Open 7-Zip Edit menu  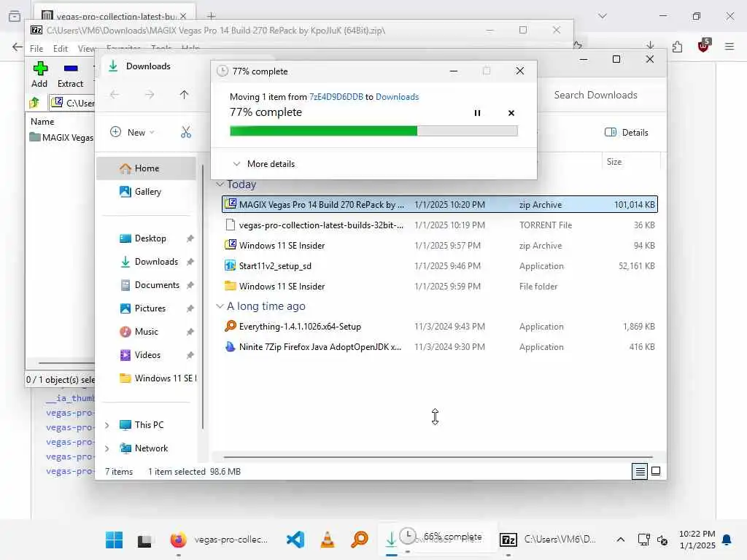point(61,49)
